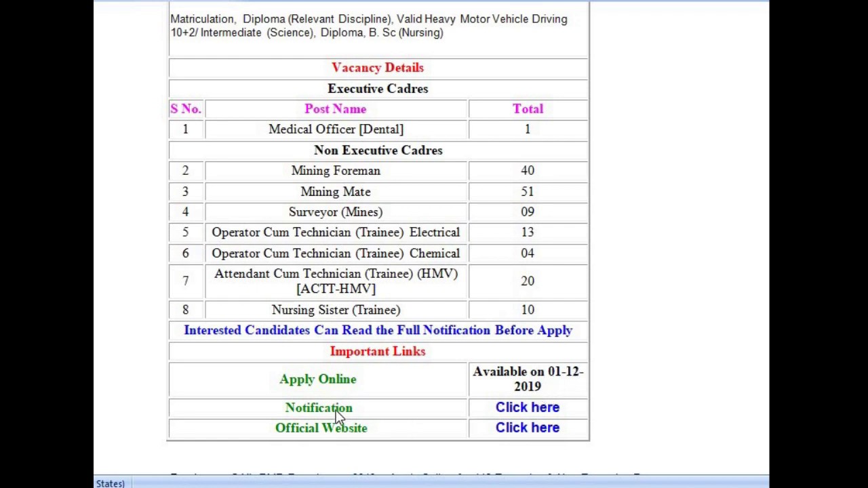Select 'Medical Officer [Dental]' cell
Screen dimensions: 868x488
coord(336,129)
